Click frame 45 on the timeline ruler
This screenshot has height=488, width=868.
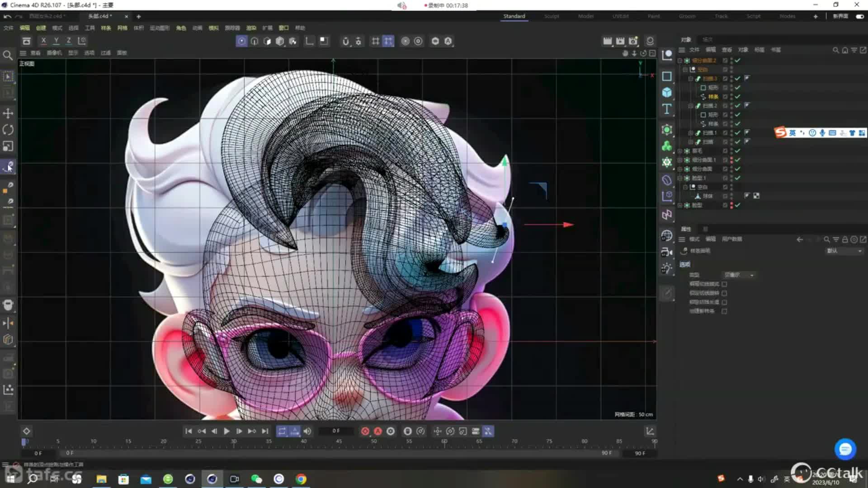339,441
